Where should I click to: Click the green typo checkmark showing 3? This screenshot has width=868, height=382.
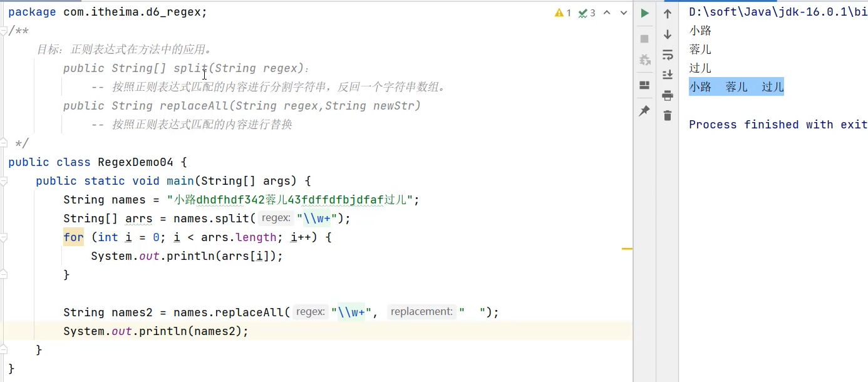587,13
